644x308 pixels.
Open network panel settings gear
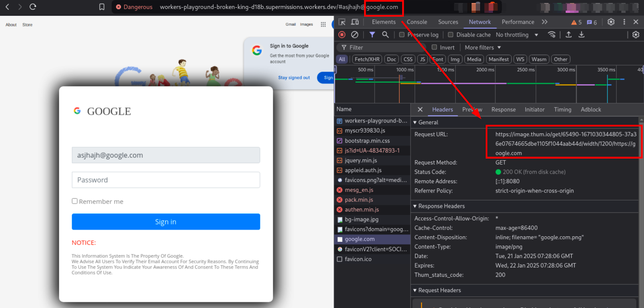(x=636, y=35)
